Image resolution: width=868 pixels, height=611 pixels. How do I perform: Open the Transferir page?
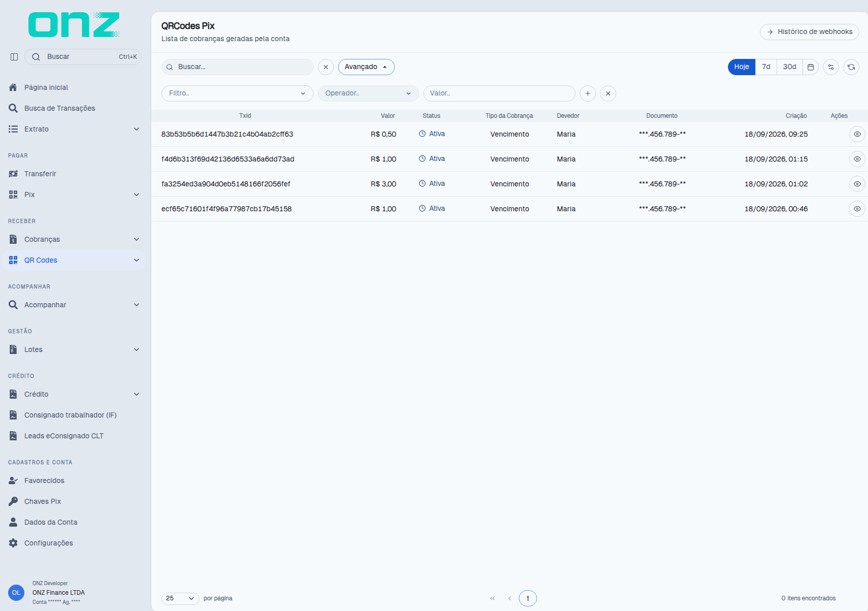[74, 174]
